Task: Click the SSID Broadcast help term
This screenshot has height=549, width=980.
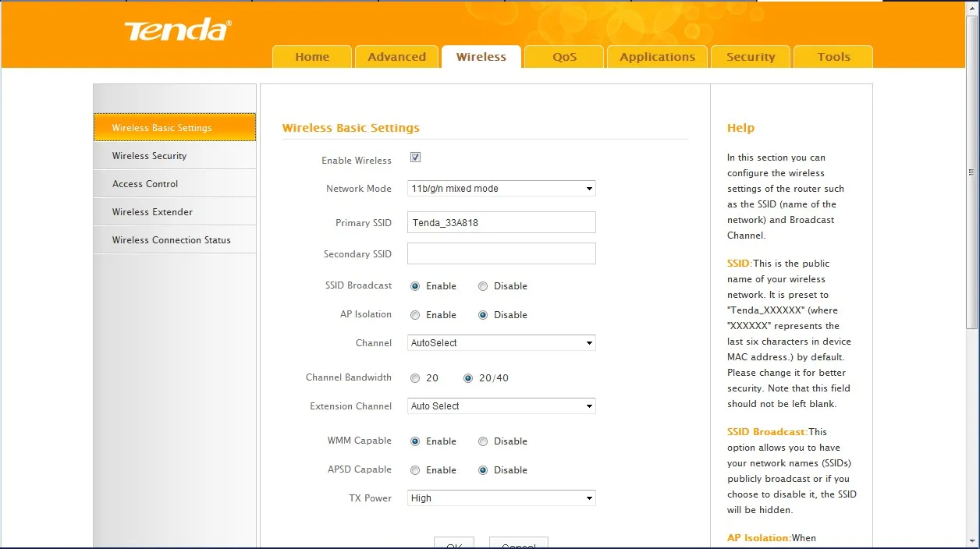Action: pyautogui.click(x=768, y=432)
